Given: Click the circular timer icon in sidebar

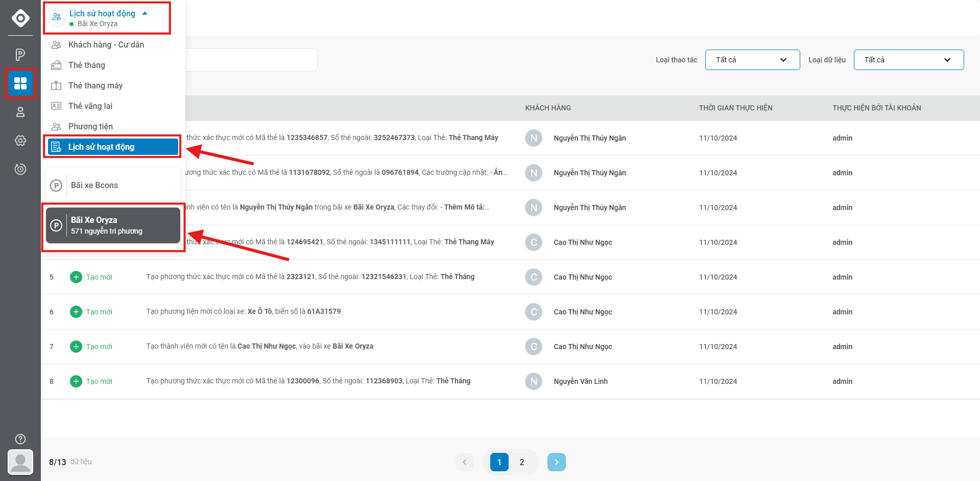Looking at the screenshot, I should (x=20, y=169).
